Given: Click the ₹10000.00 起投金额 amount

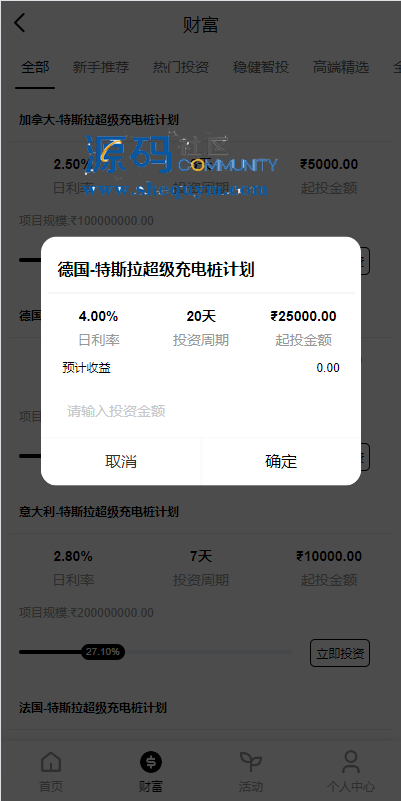Looking at the screenshot, I should [x=329, y=556].
